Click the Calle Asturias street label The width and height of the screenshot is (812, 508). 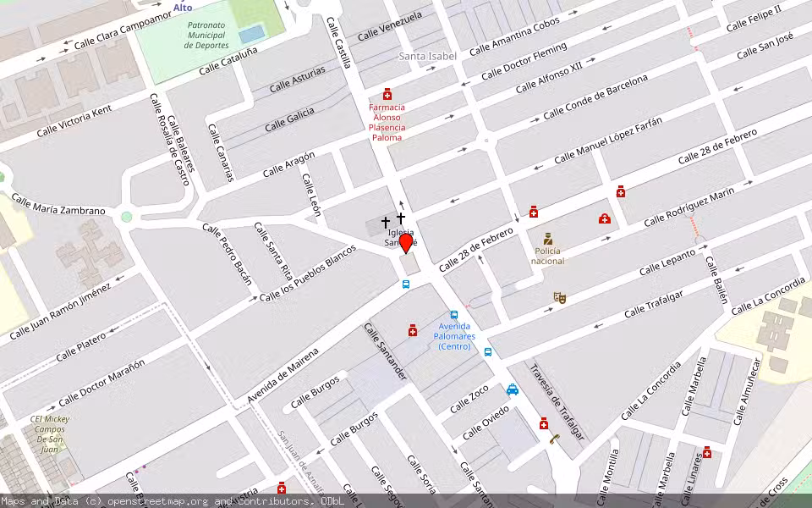(x=298, y=80)
